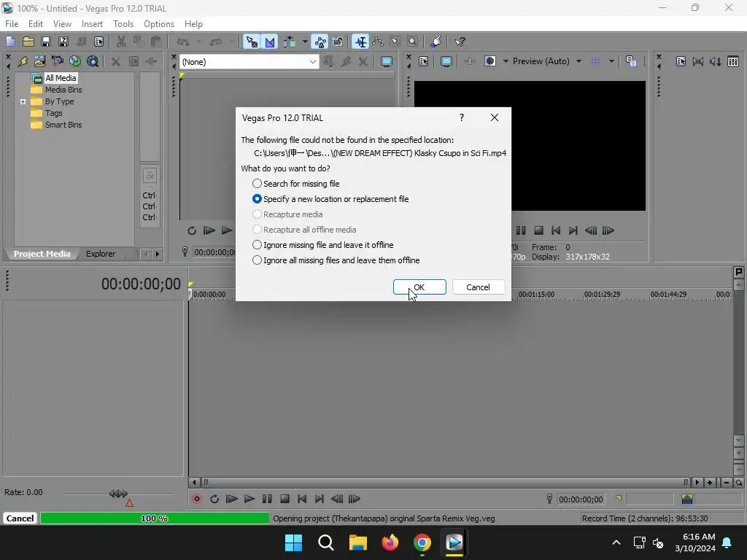Click Cancel in missing file dialog
747x560 pixels.
coord(478,287)
